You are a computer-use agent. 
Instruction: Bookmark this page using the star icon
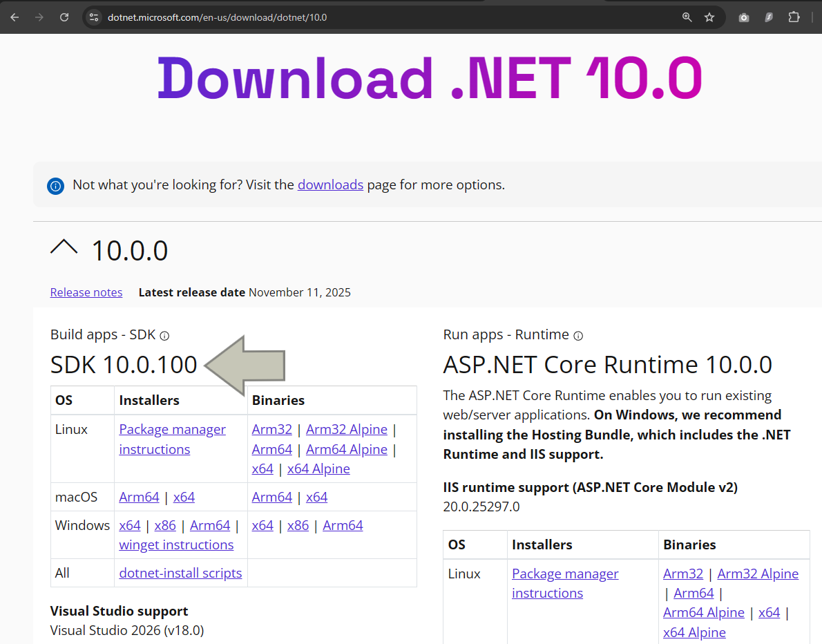coord(709,17)
